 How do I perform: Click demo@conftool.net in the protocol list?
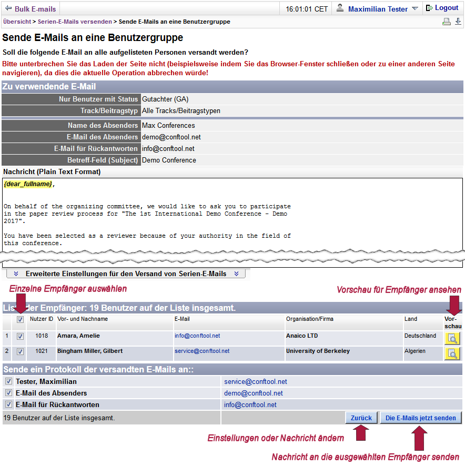pos(254,393)
